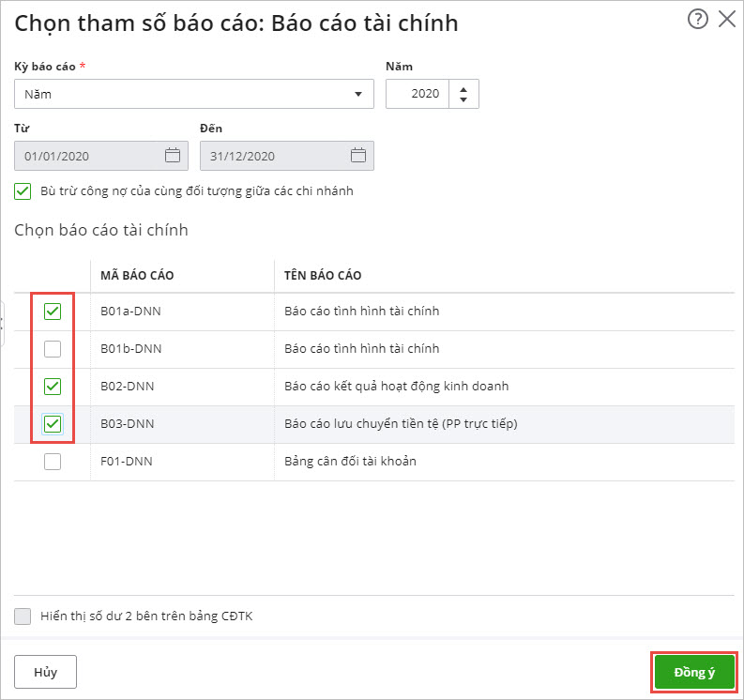Sort by MÃ BÁO CÁO column header

coord(137,275)
